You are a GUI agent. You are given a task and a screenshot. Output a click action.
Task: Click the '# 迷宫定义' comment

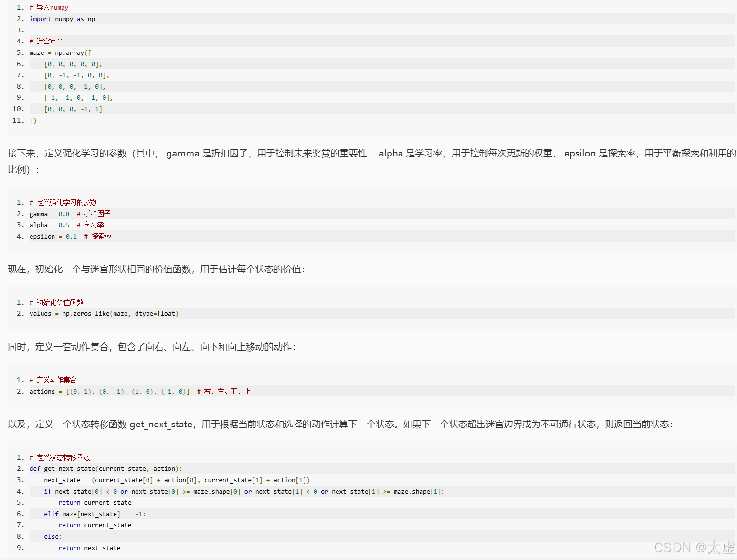pyautogui.click(x=46, y=41)
